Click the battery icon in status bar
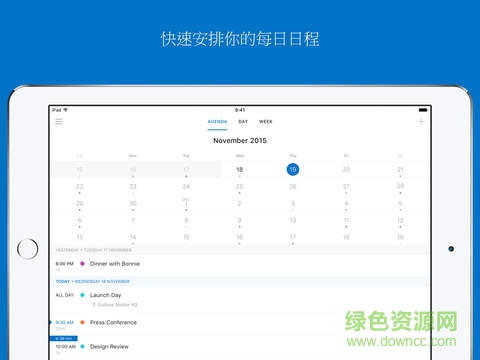 423,110
